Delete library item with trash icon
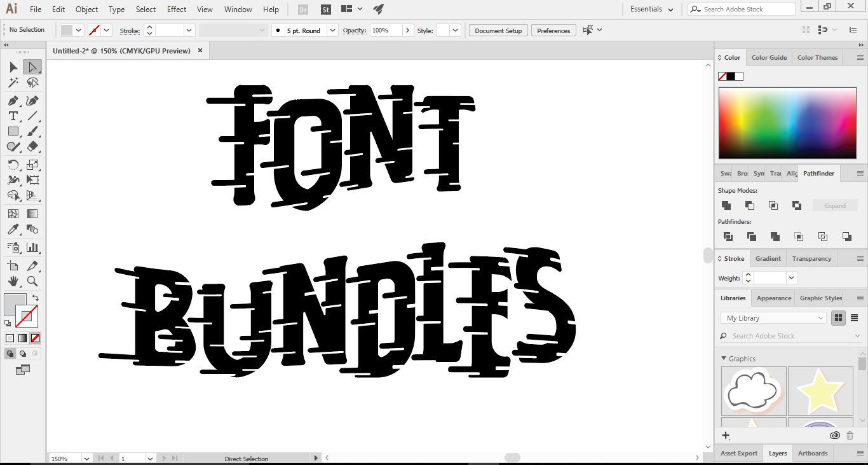This screenshot has width=868, height=465. 850,436
